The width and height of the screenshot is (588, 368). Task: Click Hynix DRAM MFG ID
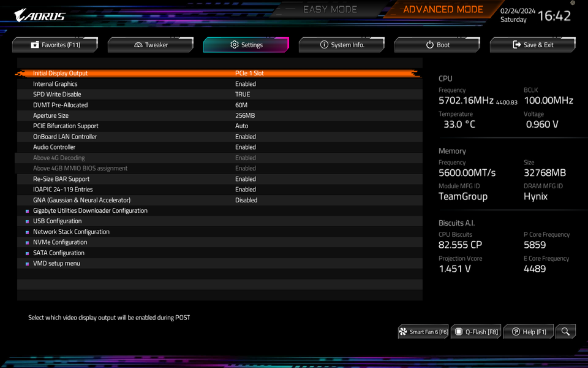click(535, 196)
